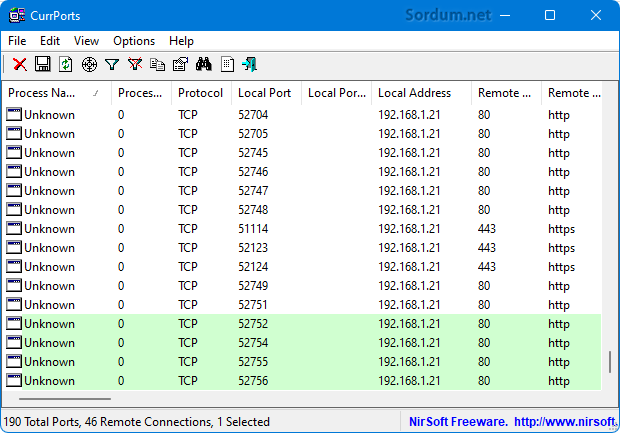Click local address 192.168.1.21 in port 52704 row
This screenshot has width=620, height=433.
[409, 115]
